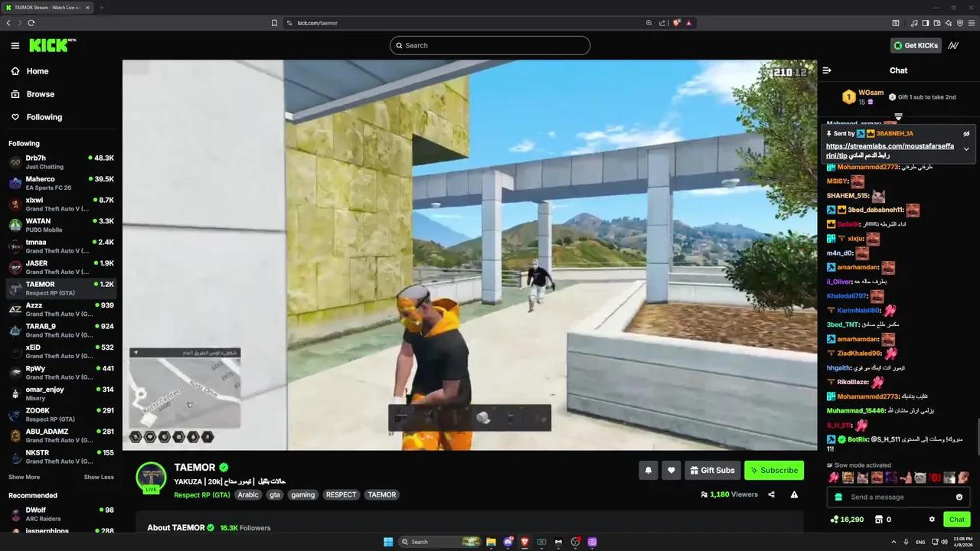
Task: Open Respect RP (GTA) category link
Action: coord(202,494)
